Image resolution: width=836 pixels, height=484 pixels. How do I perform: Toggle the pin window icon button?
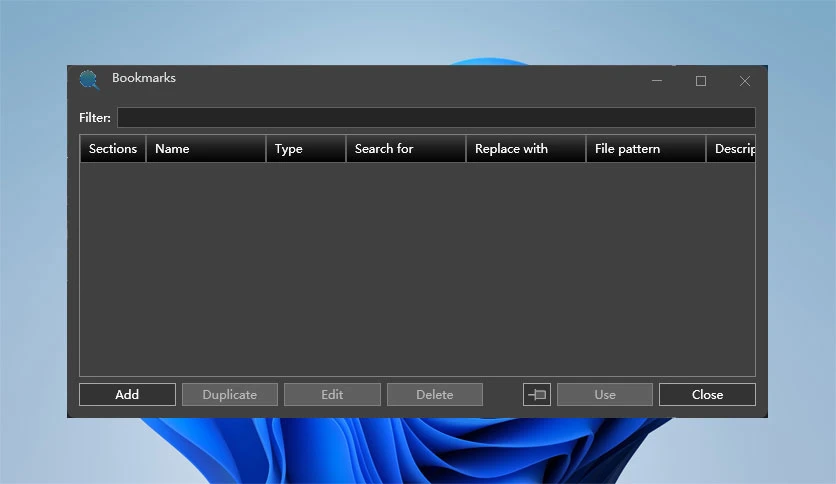coord(537,394)
